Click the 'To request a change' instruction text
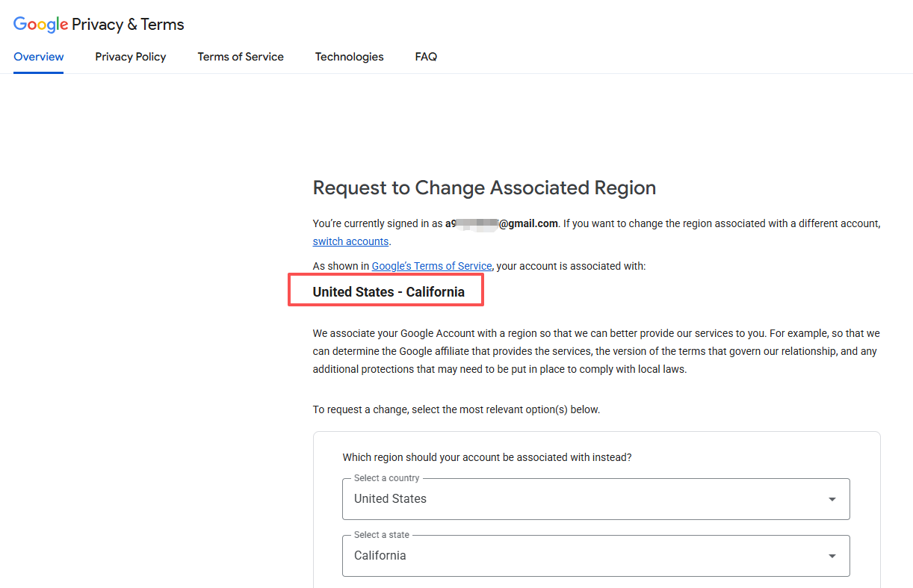This screenshot has width=913, height=588. pyautogui.click(x=456, y=409)
